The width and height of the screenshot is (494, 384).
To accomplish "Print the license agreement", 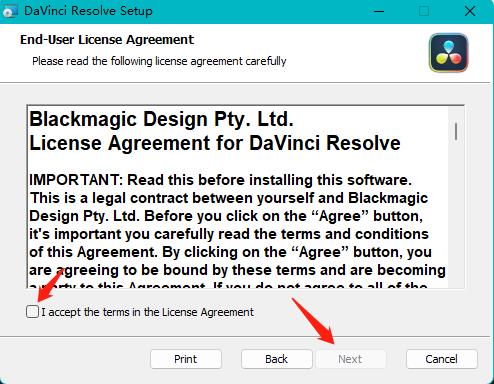I will tap(186, 359).
